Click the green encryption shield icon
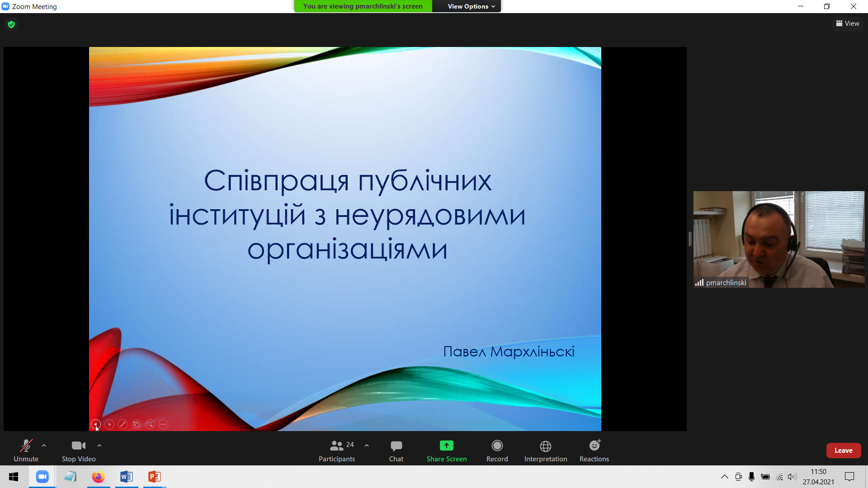 [11, 24]
